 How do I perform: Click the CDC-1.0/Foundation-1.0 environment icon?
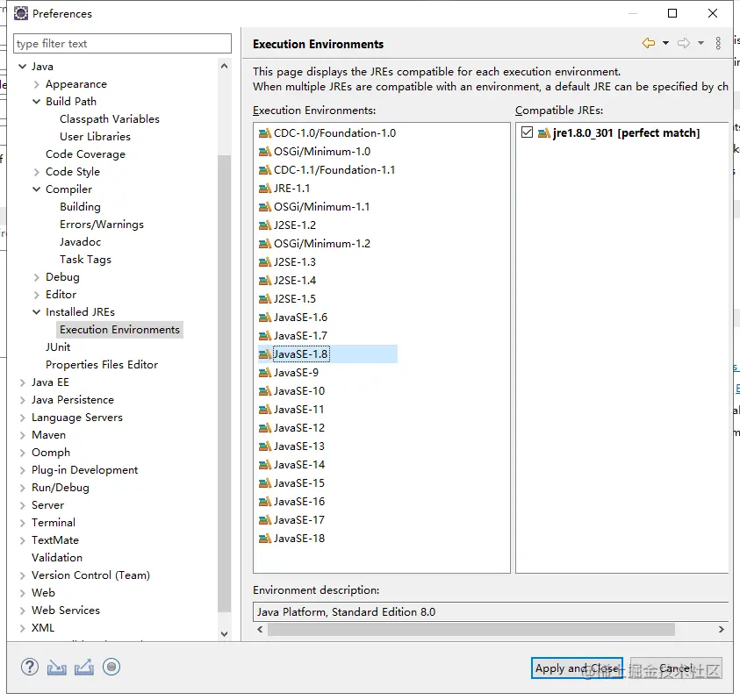(x=265, y=133)
